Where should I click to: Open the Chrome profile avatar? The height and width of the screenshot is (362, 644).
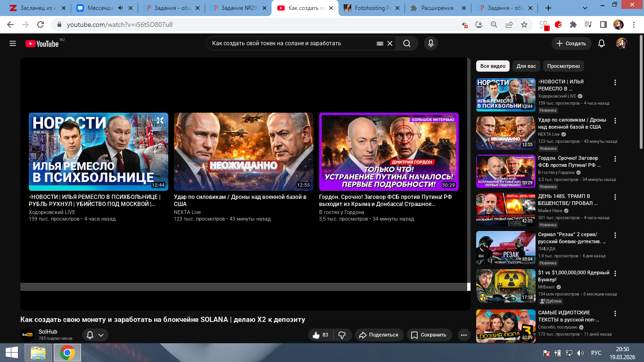[618, 25]
